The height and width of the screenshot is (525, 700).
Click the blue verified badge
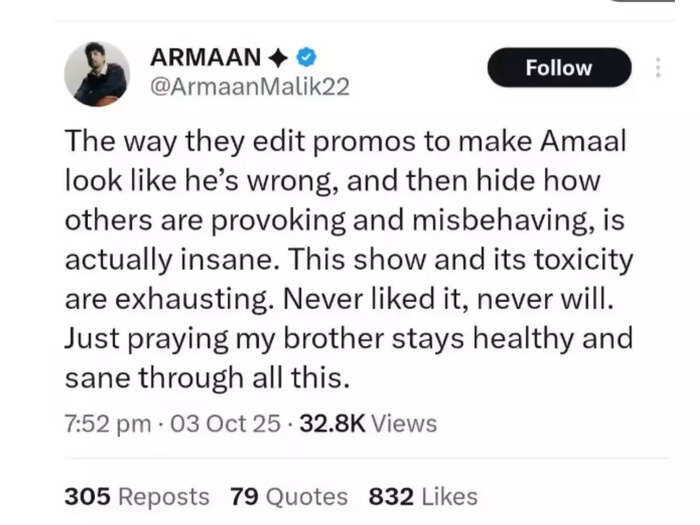tap(307, 57)
